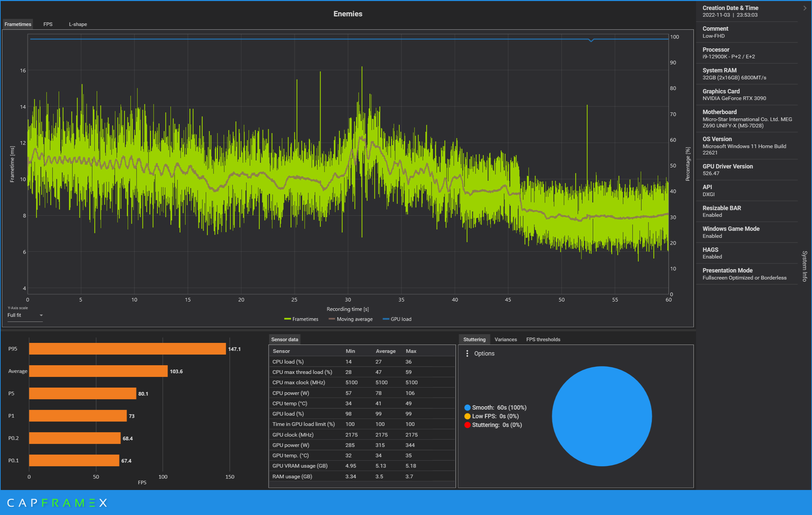Image resolution: width=812 pixels, height=515 pixels.
Task: Click the Sensor data tab
Action: 284,340
